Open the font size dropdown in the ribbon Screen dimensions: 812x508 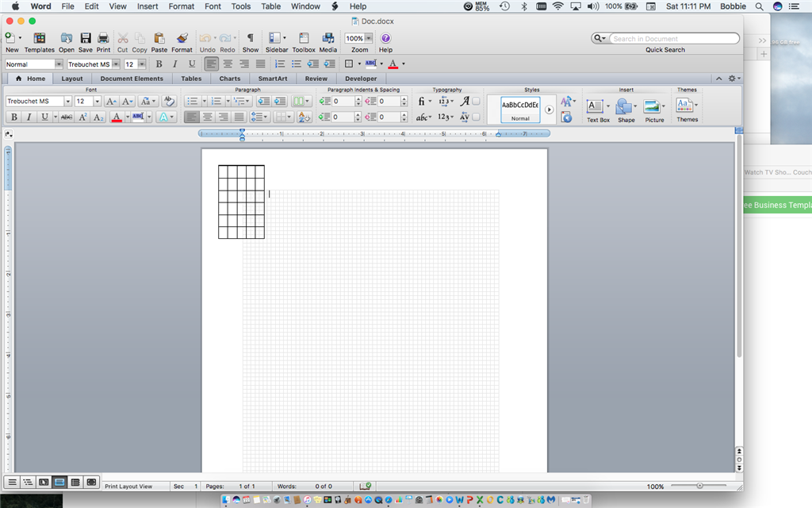coord(98,102)
